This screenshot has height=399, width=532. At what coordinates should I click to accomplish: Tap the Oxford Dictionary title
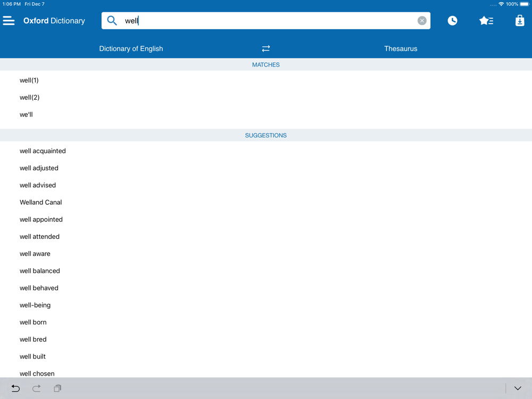tap(54, 21)
